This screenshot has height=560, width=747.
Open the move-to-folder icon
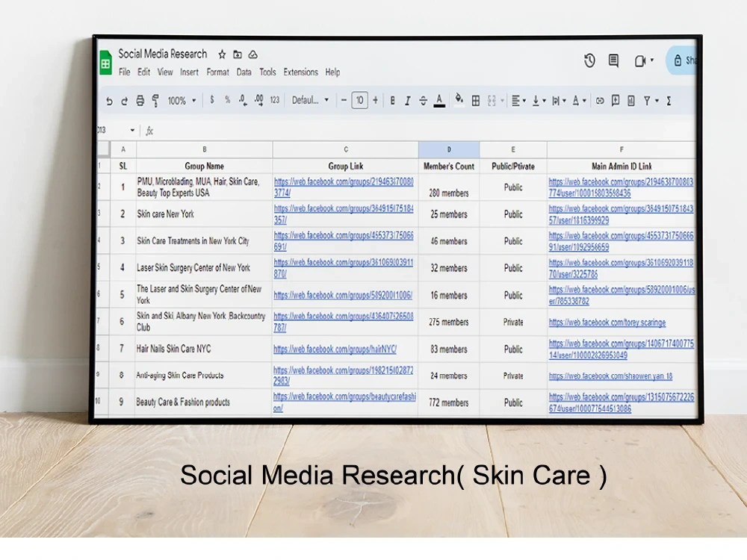(238, 55)
